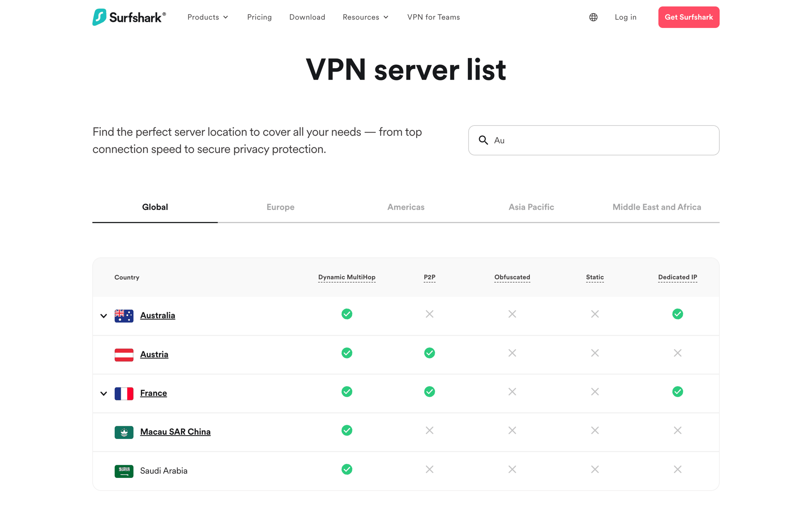Viewport: 812px width, 508px height.
Task: Click the Log in link
Action: [625, 17]
